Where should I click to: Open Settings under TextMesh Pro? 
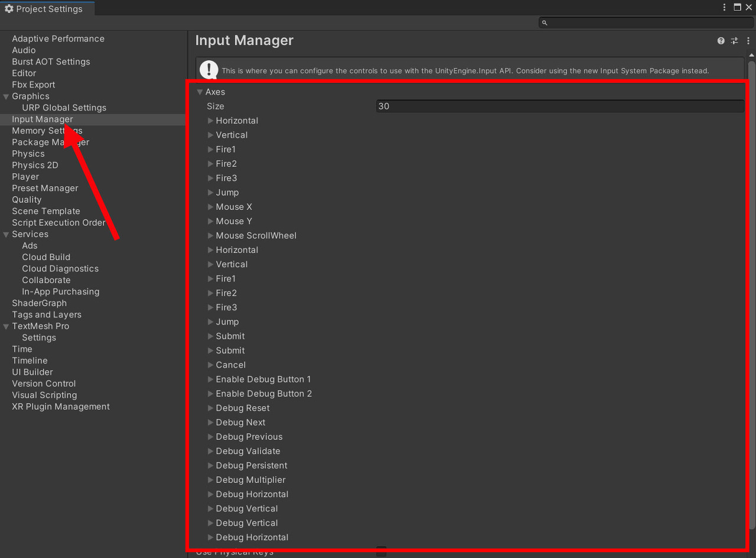coord(39,338)
